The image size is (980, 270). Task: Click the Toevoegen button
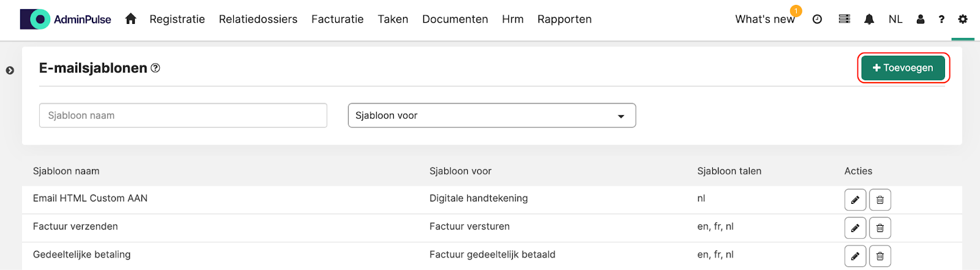[903, 68]
